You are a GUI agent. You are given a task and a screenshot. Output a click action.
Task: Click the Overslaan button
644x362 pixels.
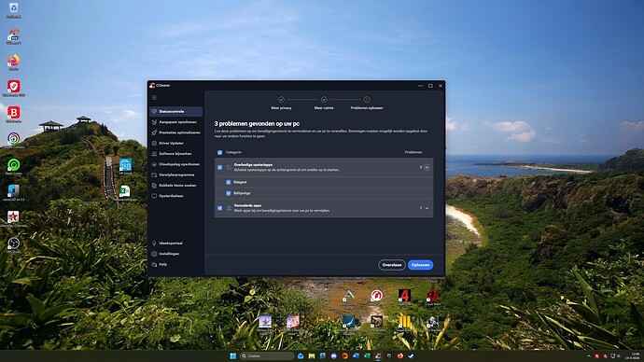coord(392,265)
